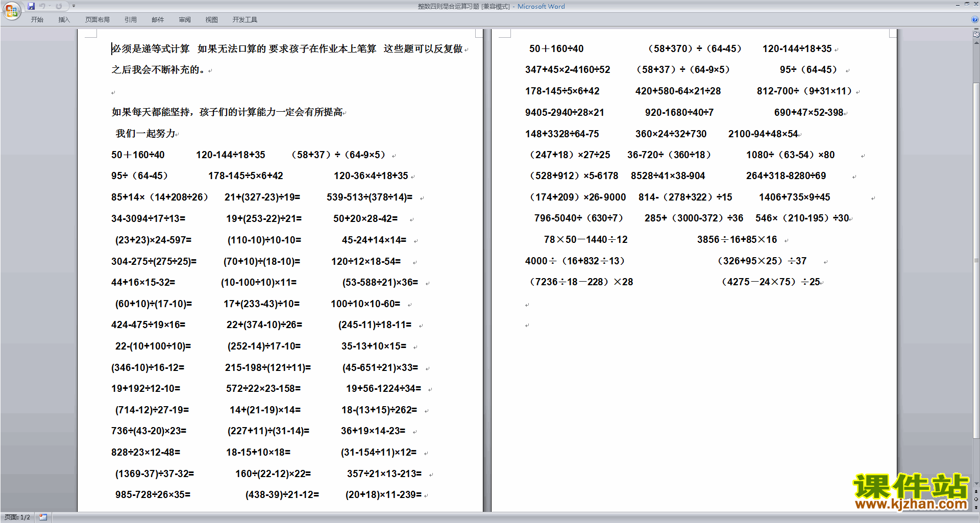Screen dimensions: 980x523
Task: Open Customize Quick Access Toolbar dropdown
Action: [x=73, y=6]
